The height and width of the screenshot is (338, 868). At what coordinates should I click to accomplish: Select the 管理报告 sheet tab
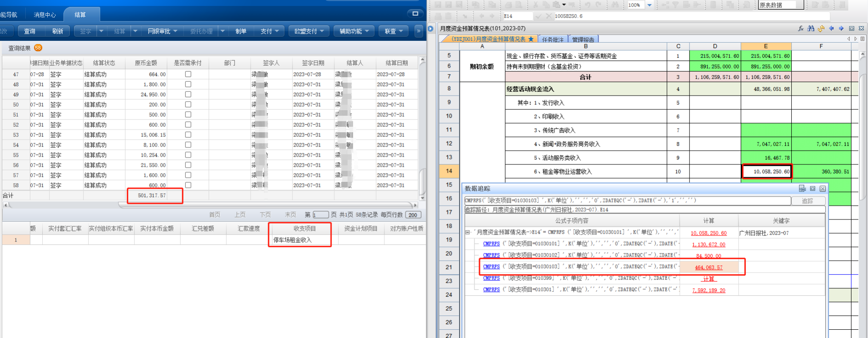(583, 39)
